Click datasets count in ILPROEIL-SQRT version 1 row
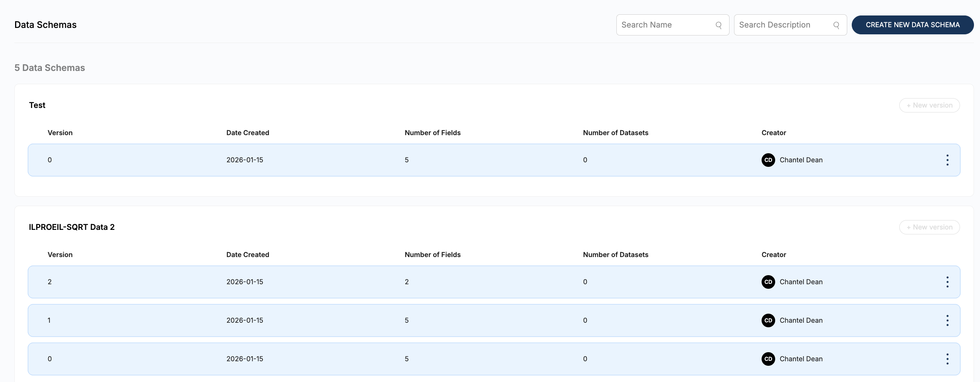The height and width of the screenshot is (382, 980). click(x=585, y=320)
